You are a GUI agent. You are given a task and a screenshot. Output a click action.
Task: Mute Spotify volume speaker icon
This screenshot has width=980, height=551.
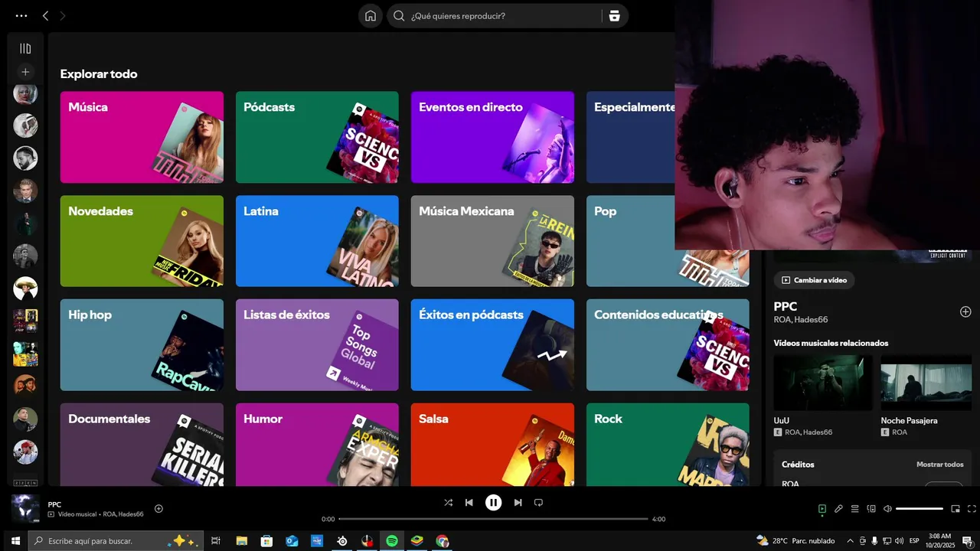click(x=887, y=508)
